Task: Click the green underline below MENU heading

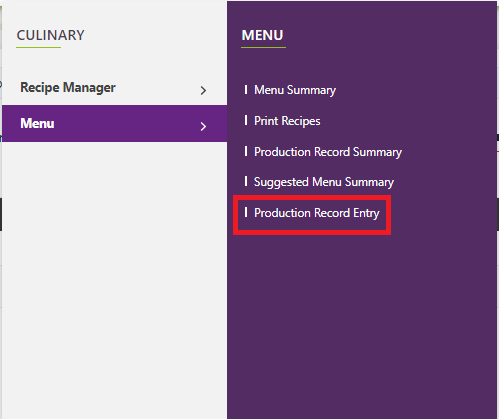Action: point(263,47)
